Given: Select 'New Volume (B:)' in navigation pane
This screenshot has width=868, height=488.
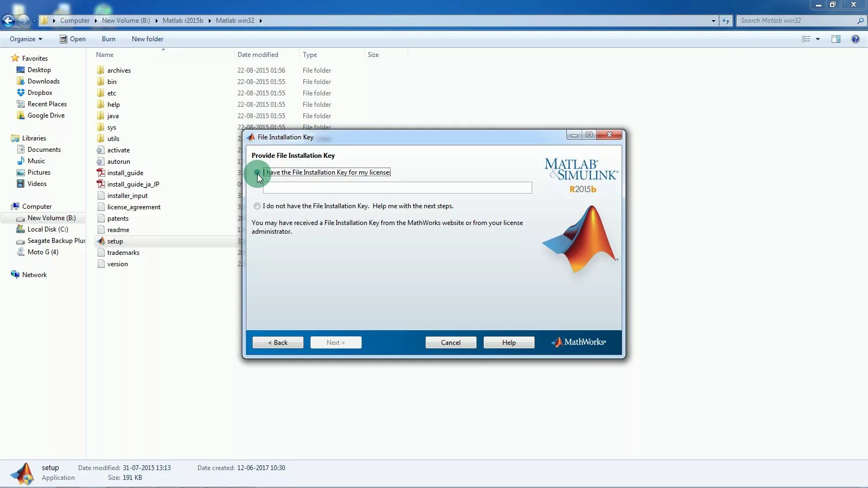Looking at the screenshot, I should (52, 218).
